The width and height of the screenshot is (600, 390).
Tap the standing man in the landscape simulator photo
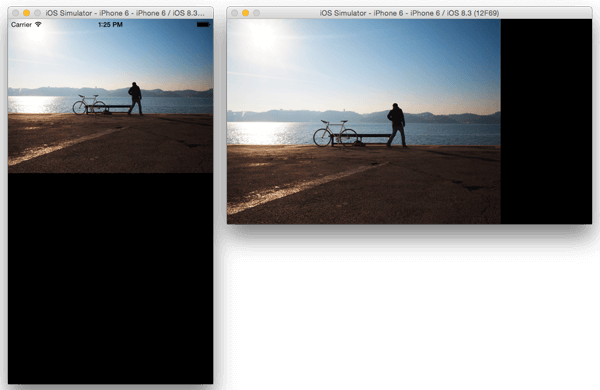(397, 125)
